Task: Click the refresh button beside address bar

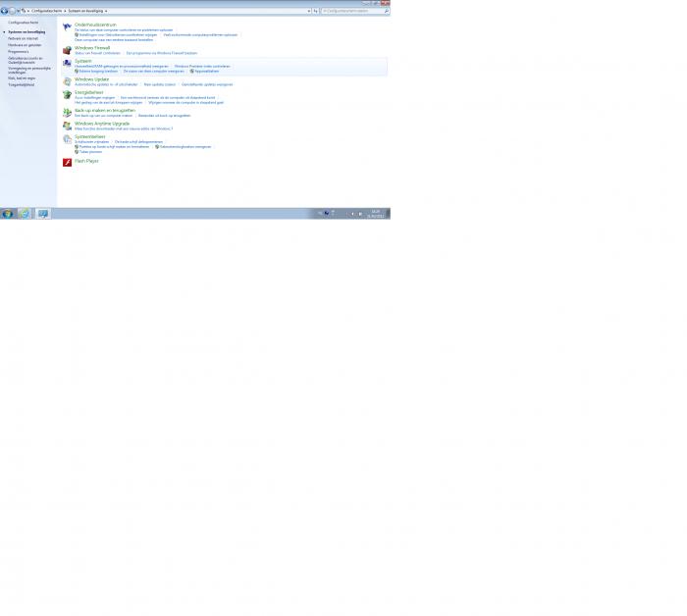Action: coord(315,11)
